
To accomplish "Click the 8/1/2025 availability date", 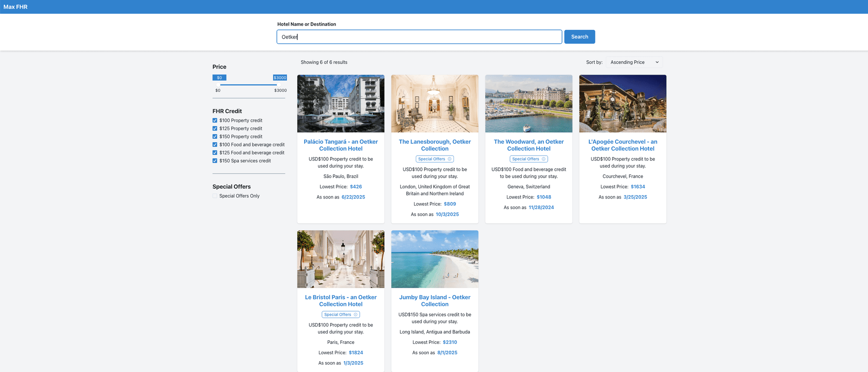I will [x=447, y=353].
